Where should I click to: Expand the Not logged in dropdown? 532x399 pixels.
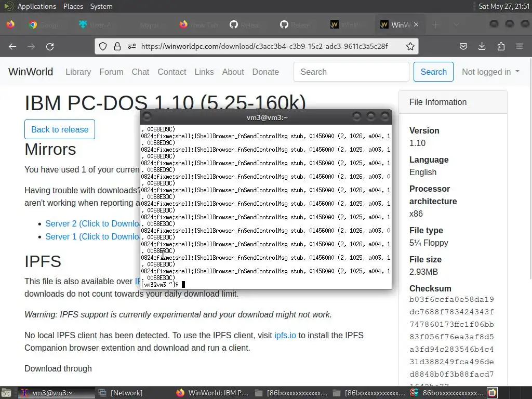pyautogui.click(x=490, y=72)
